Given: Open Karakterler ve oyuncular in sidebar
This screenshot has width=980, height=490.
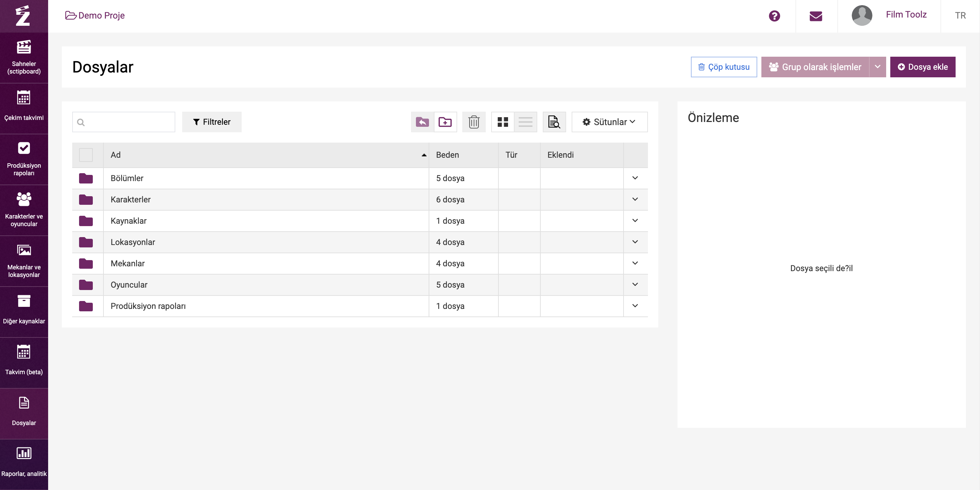Looking at the screenshot, I should (x=24, y=210).
